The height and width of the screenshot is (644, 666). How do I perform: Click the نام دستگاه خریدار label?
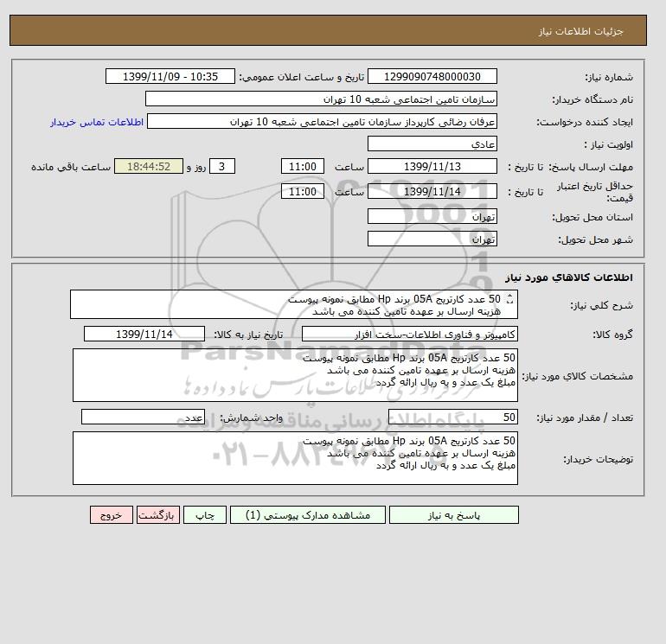coord(592,99)
